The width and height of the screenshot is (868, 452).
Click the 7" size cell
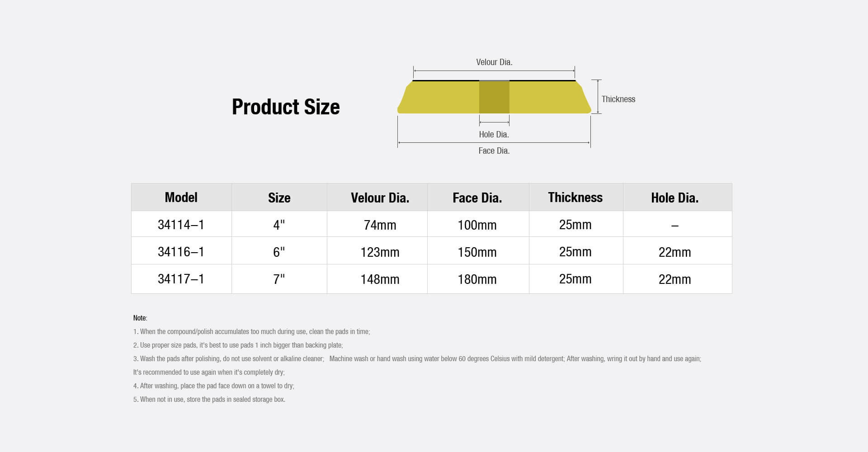click(279, 279)
